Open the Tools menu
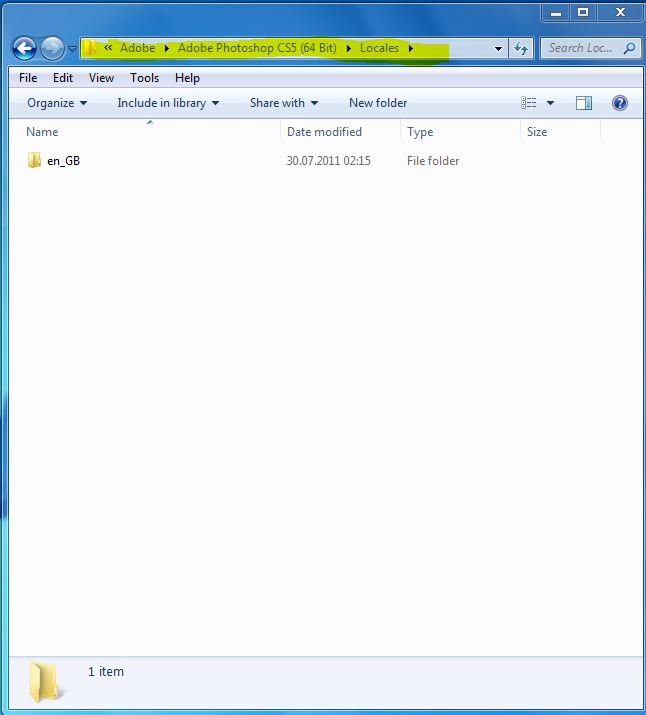 pyautogui.click(x=145, y=78)
